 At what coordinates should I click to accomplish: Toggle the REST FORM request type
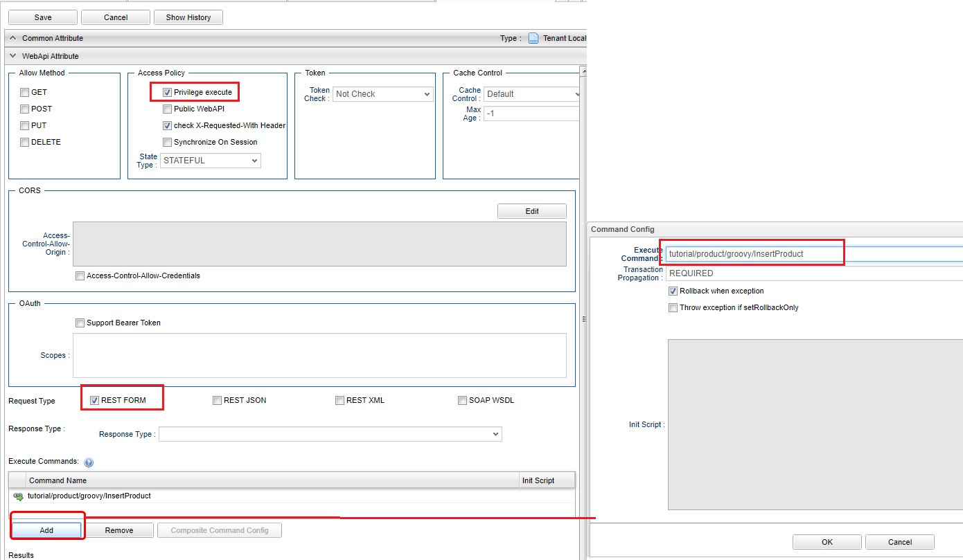click(x=95, y=400)
